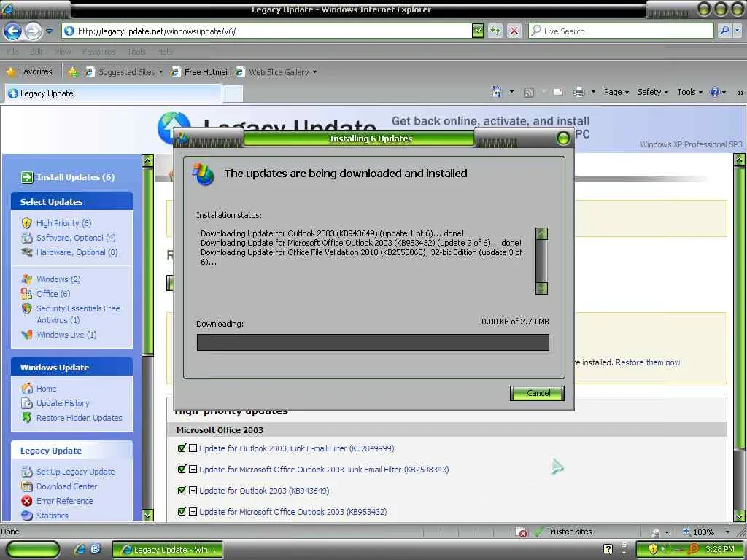The width and height of the screenshot is (747, 560).
Task: Click the Start button on taskbar
Action: [33, 550]
